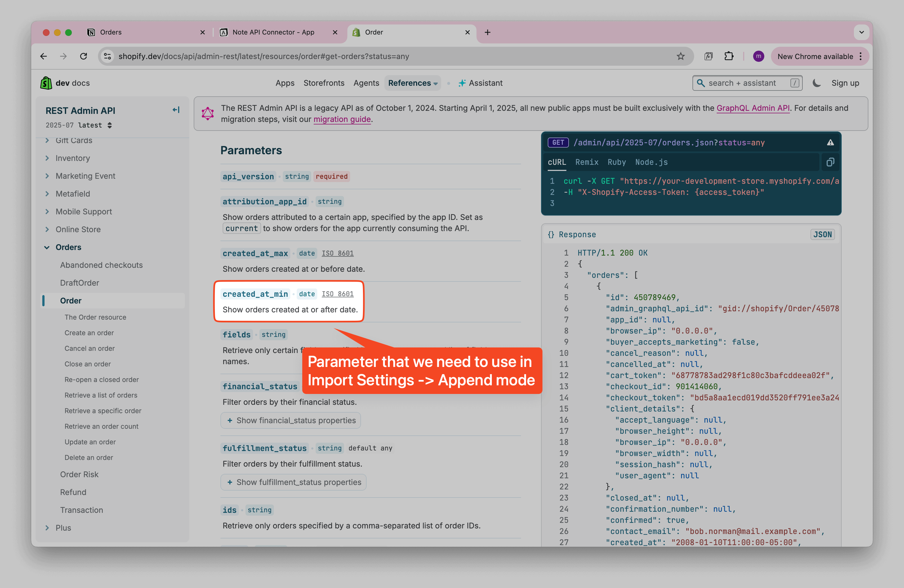Switch to the Ruby code tab
The width and height of the screenshot is (904, 588).
coord(616,162)
